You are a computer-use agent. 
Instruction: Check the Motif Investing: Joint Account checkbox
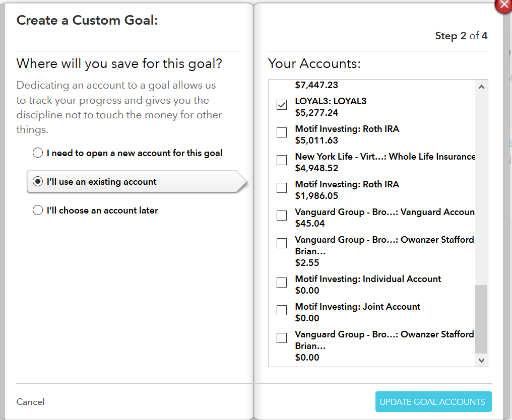tap(282, 310)
